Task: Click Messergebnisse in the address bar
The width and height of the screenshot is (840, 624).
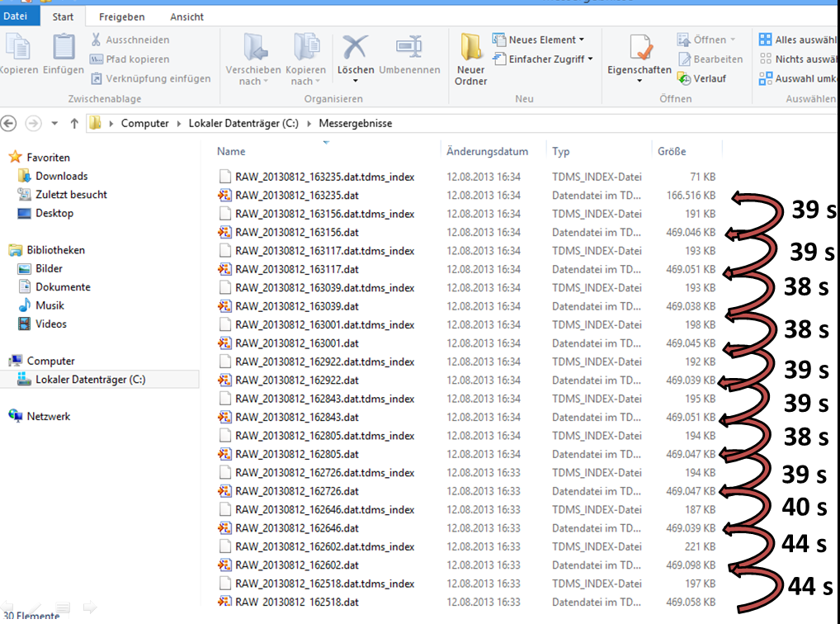Action: coord(355,123)
